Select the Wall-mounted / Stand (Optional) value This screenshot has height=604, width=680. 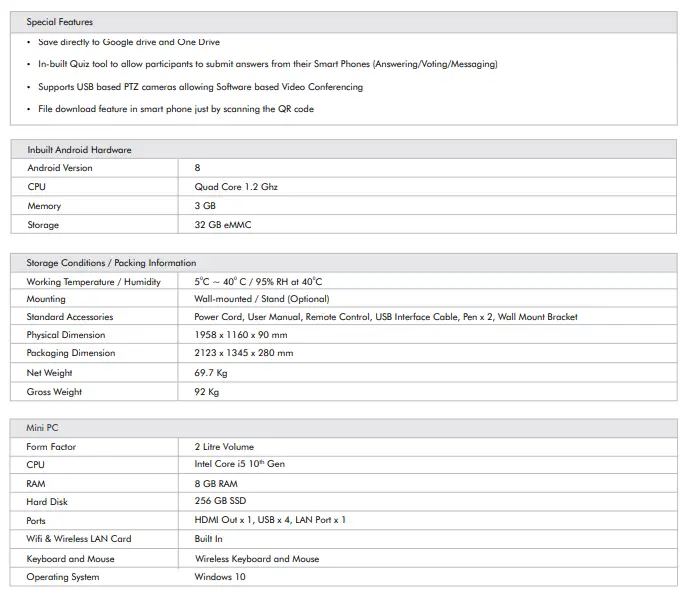tap(261, 299)
